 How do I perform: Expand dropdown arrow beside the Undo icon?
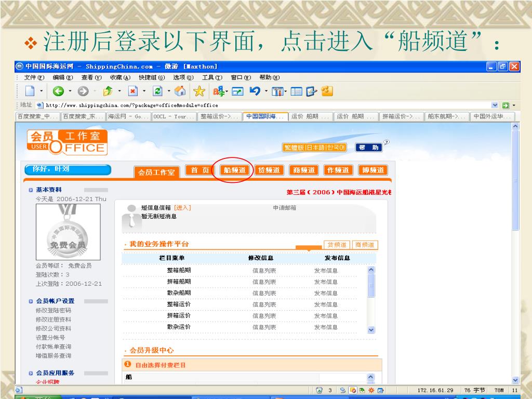point(265,92)
